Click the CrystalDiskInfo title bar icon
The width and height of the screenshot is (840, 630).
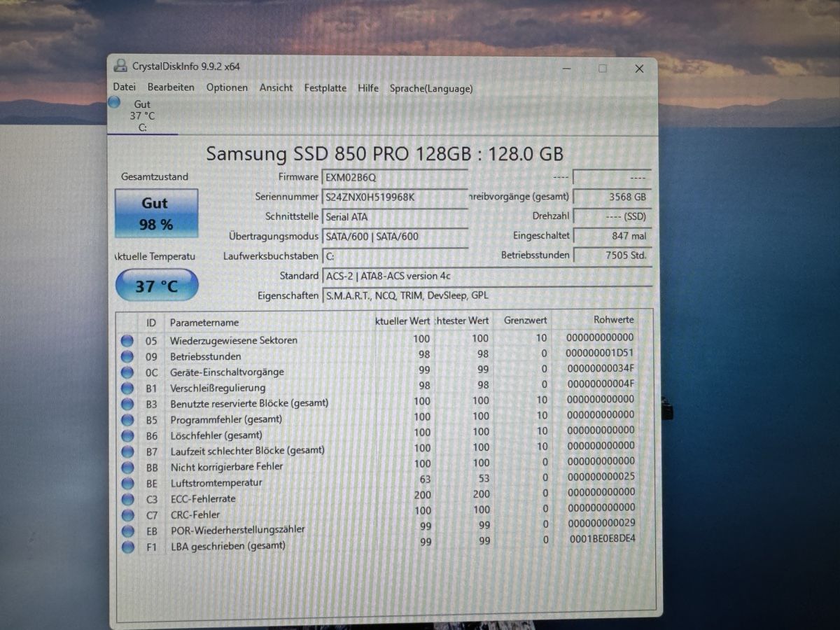[121, 66]
